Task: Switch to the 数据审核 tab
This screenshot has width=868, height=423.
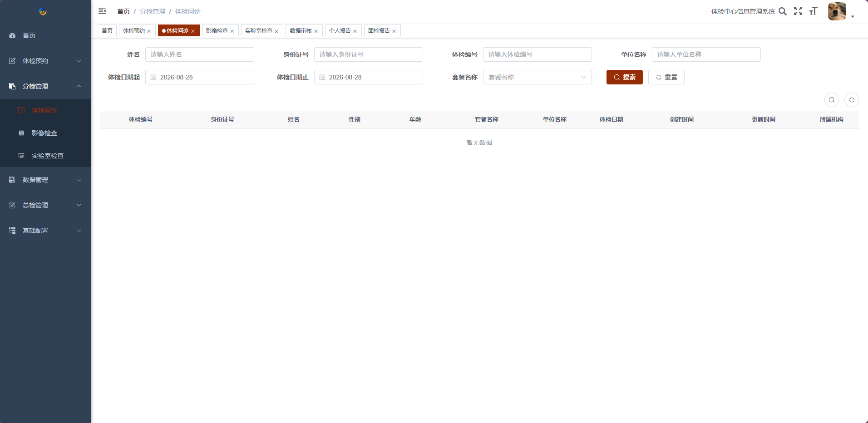Action: pos(301,31)
